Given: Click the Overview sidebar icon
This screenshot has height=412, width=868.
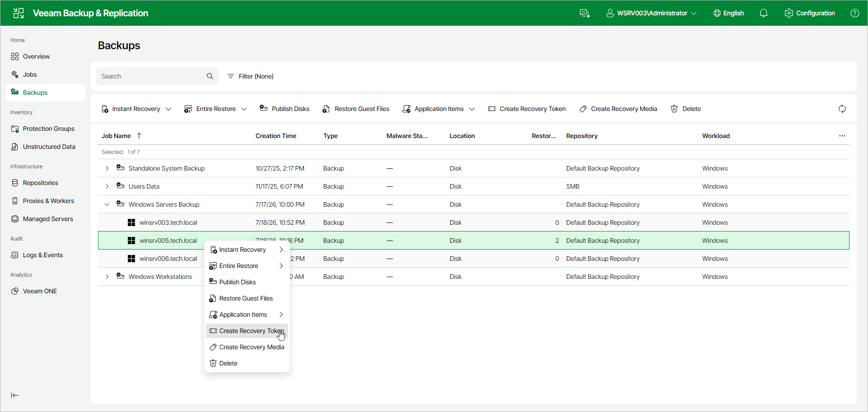Looking at the screenshot, I should (15, 56).
